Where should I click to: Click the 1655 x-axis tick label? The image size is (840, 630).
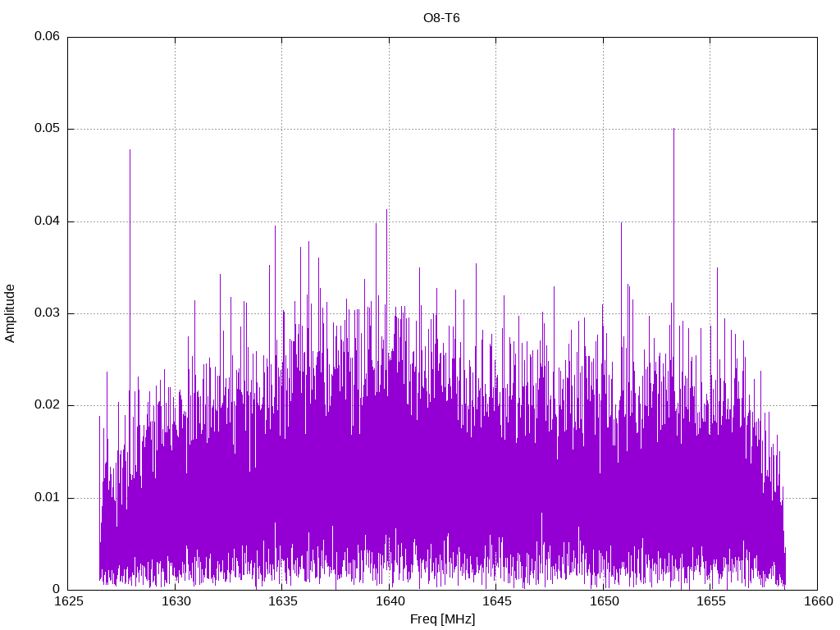pos(710,601)
